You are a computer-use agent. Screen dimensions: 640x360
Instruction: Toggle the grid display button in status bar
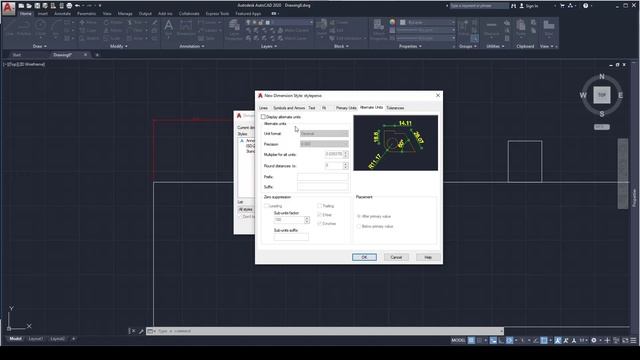pyautogui.click(x=471, y=340)
